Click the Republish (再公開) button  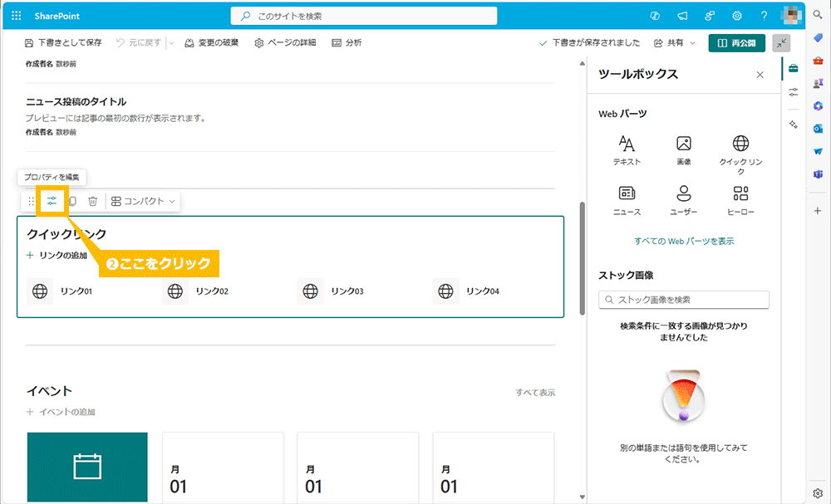click(736, 43)
